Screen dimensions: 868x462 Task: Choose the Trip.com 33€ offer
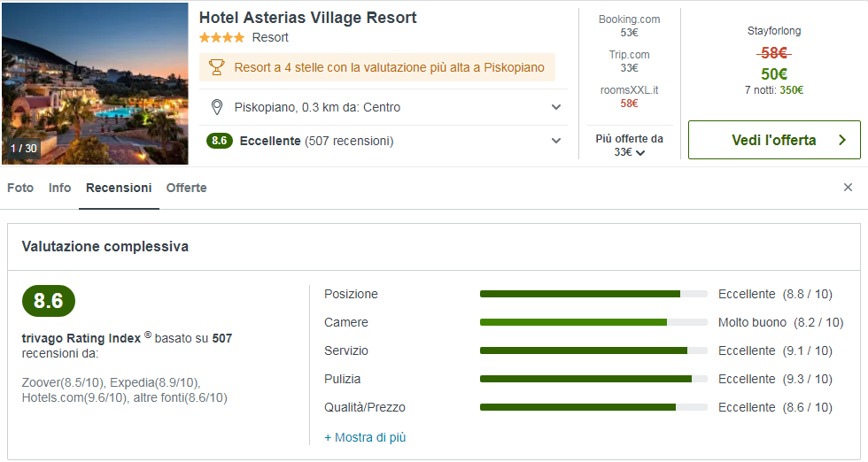pos(629,61)
